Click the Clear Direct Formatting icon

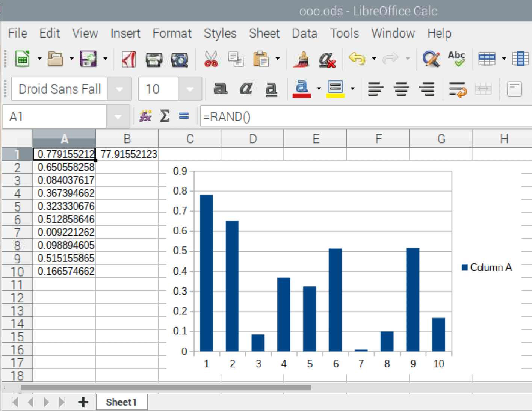coord(326,59)
